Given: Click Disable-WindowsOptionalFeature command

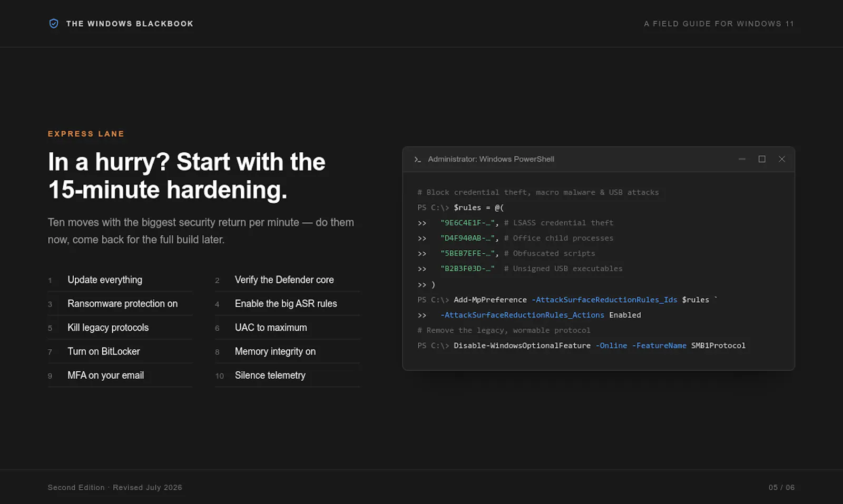Looking at the screenshot, I should click(522, 345).
